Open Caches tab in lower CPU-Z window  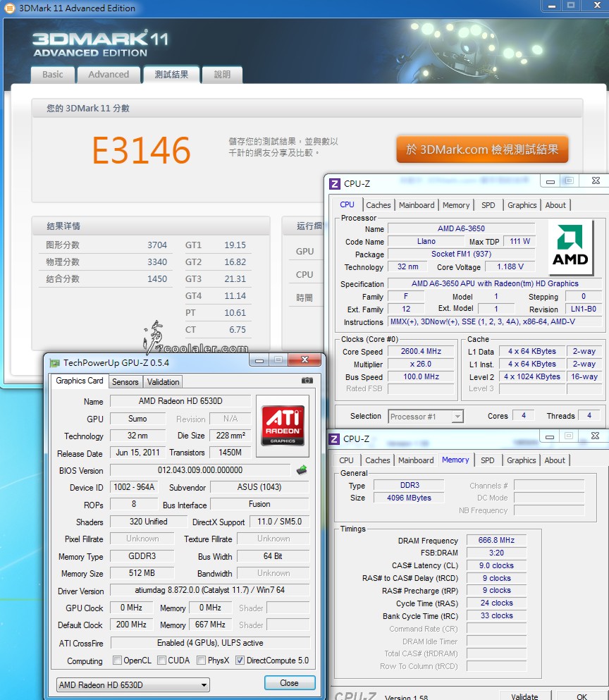[377, 460]
